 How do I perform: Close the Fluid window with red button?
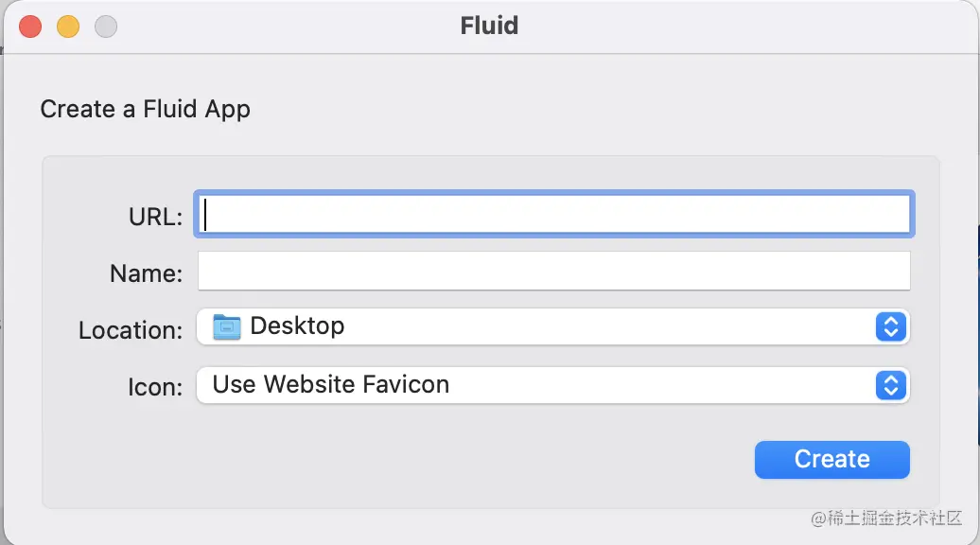30,26
